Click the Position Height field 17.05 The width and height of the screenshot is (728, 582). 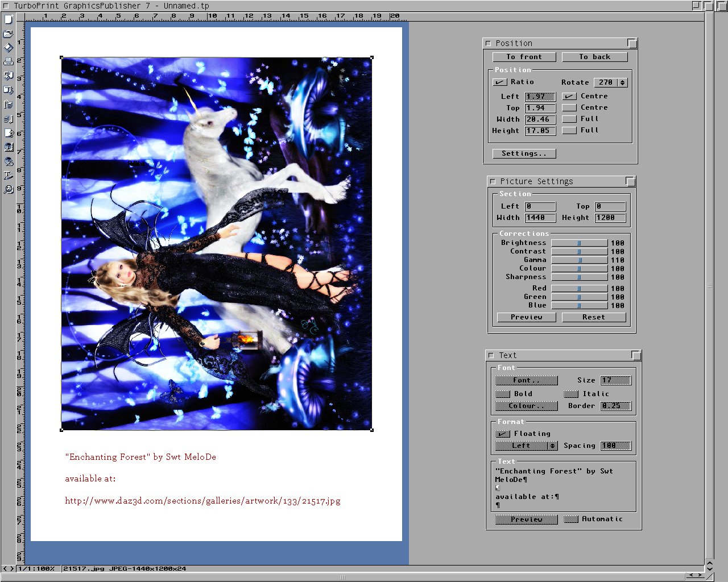(540, 131)
